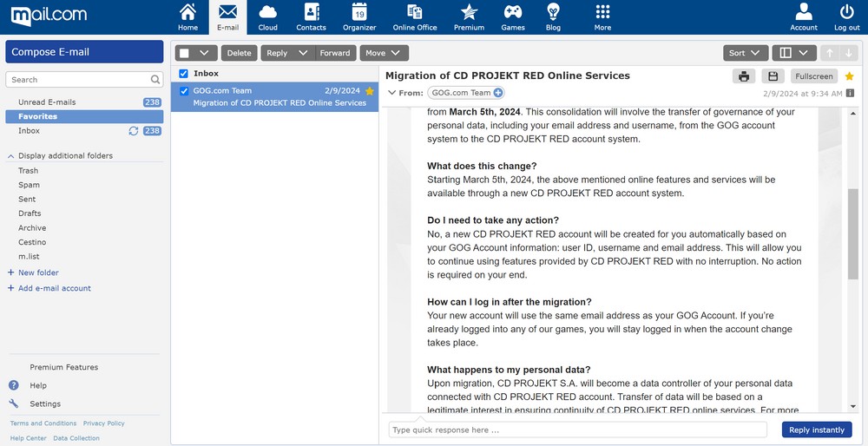
Task: Click the mail.com logo
Action: point(49,16)
